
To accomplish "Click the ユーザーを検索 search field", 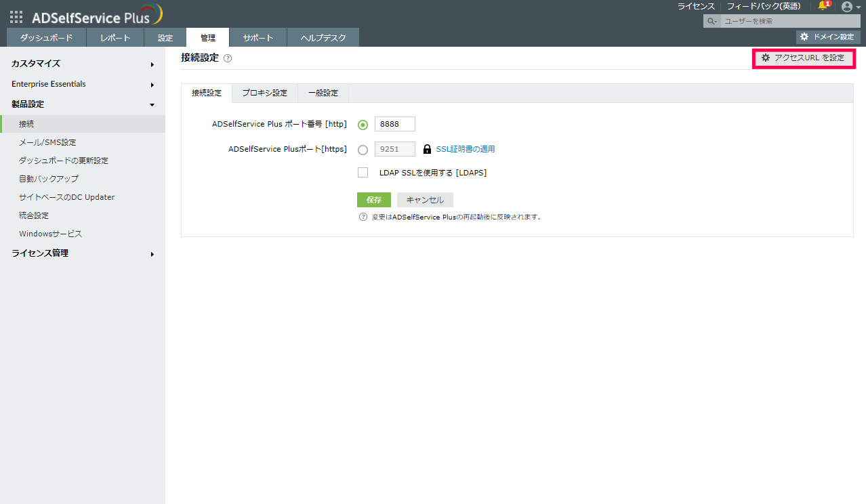I will (790, 22).
